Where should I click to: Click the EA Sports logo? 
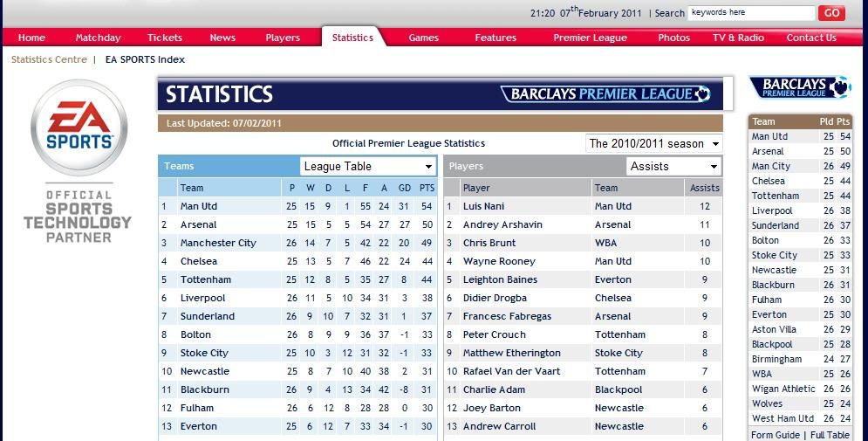pyautogui.click(x=79, y=127)
